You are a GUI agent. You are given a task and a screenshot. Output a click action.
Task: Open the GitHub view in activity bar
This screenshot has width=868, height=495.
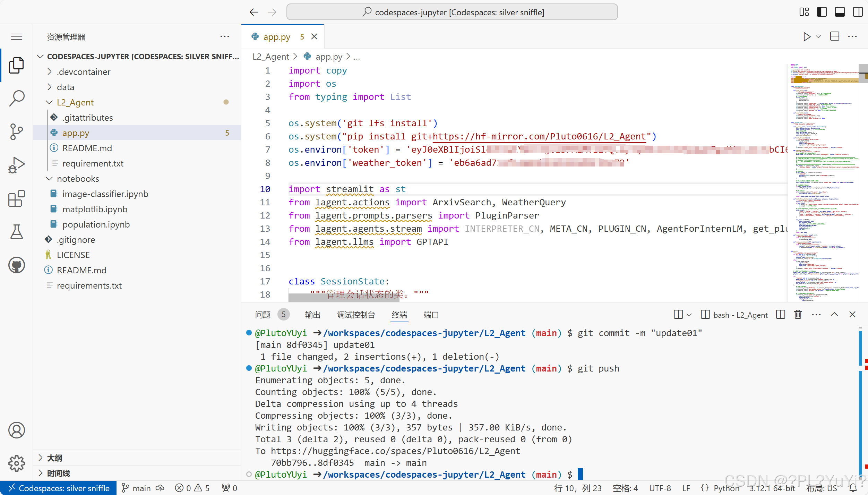point(16,265)
